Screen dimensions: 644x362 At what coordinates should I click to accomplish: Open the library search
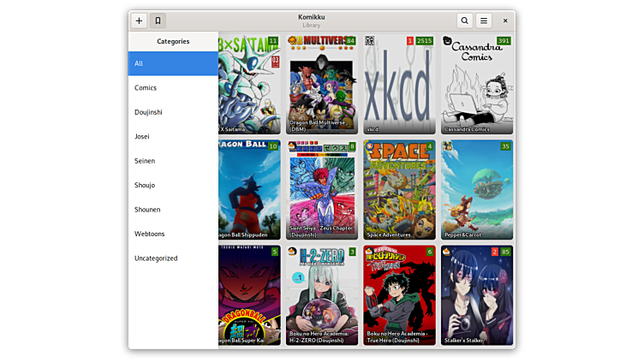click(x=464, y=21)
